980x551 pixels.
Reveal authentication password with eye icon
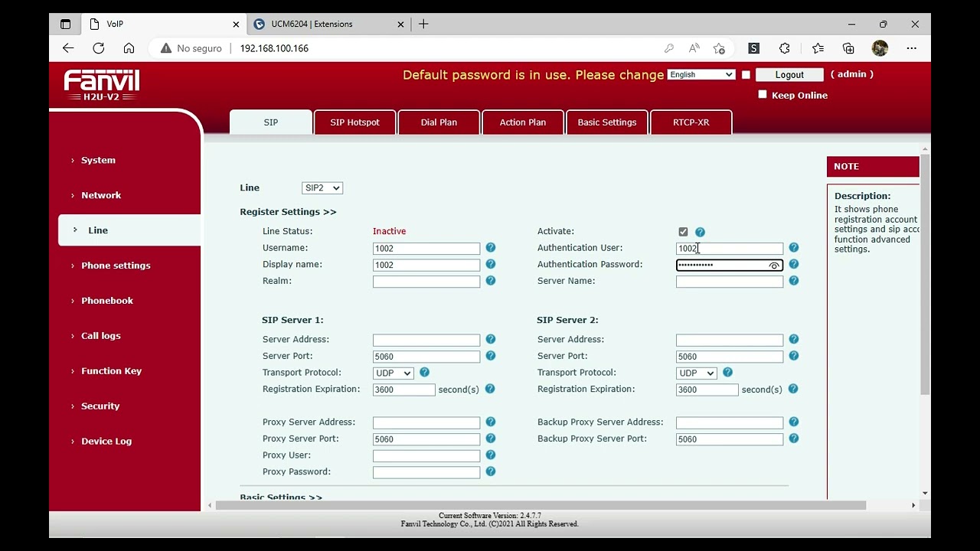tap(774, 266)
